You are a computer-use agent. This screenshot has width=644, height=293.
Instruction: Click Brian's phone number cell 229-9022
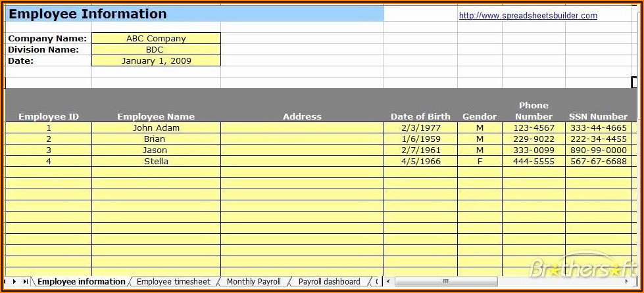[533, 139]
